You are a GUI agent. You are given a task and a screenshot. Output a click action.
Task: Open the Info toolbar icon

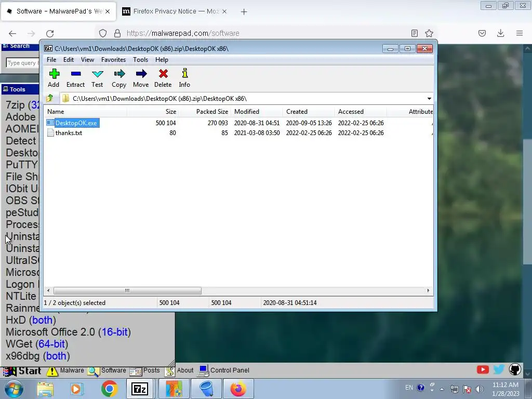pos(184,78)
